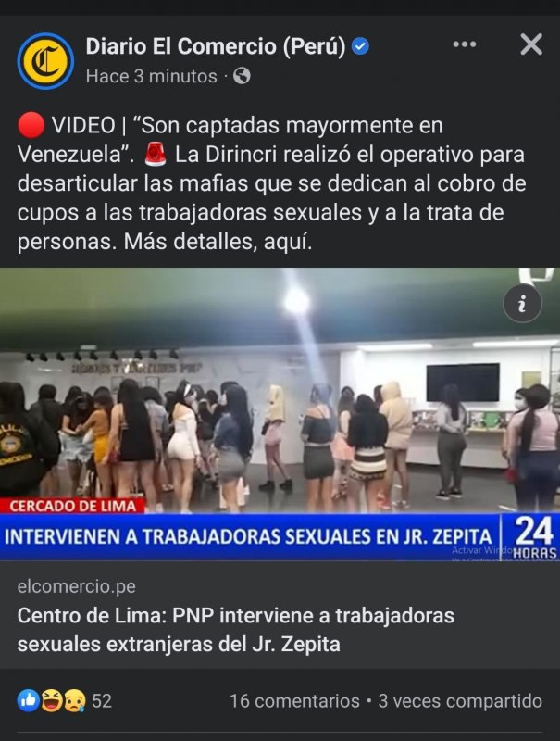Click the blue verified badge
Viewport: 560px width, 741px height.
click(360, 46)
